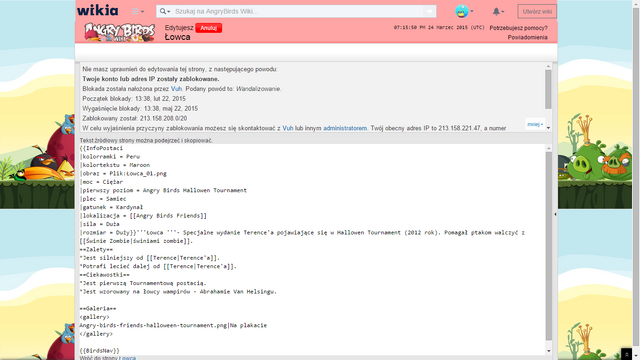Open the first Vuh link naming the blocker
This screenshot has width=640, height=360.
pyautogui.click(x=176, y=89)
